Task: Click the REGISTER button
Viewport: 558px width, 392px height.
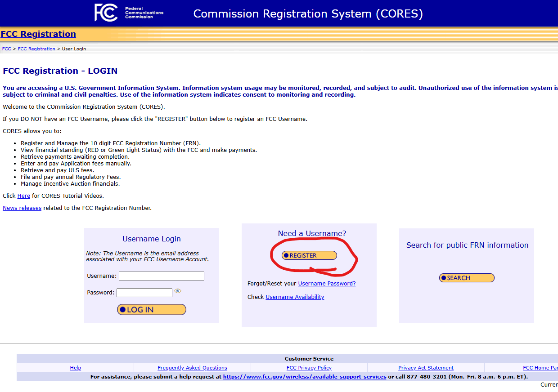Action: click(309, 255)
